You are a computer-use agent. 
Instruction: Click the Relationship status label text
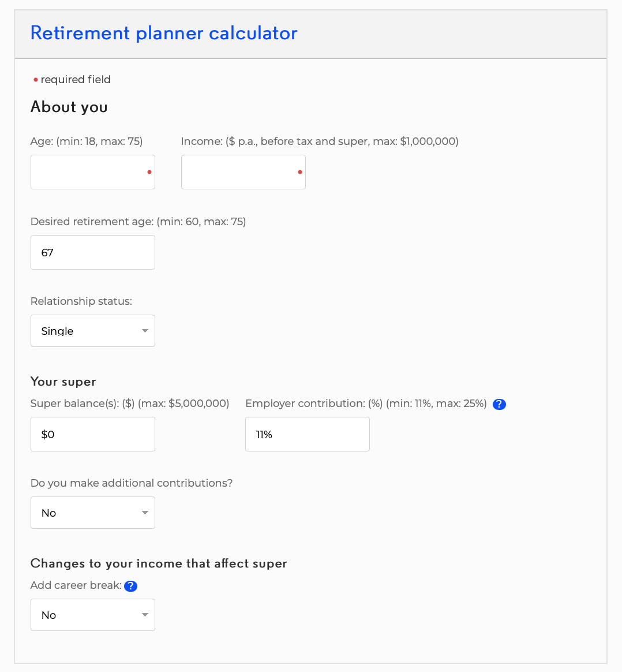tap(81, 301)
